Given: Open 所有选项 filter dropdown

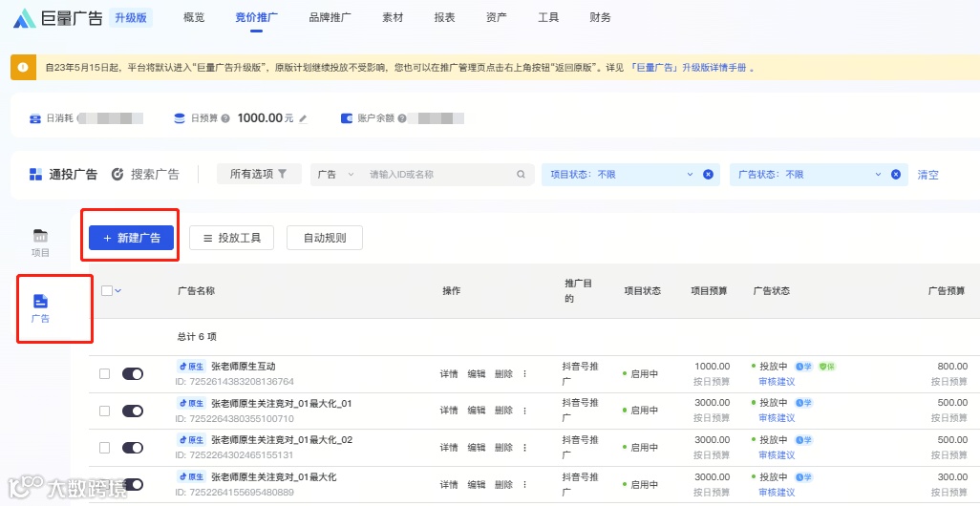Looking at the screenshot, I should [259, 175].
